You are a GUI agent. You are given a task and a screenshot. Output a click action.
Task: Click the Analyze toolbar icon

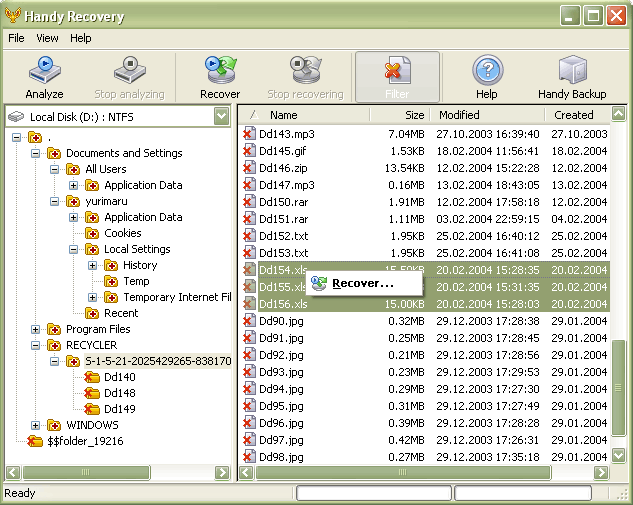pos(44,71)
